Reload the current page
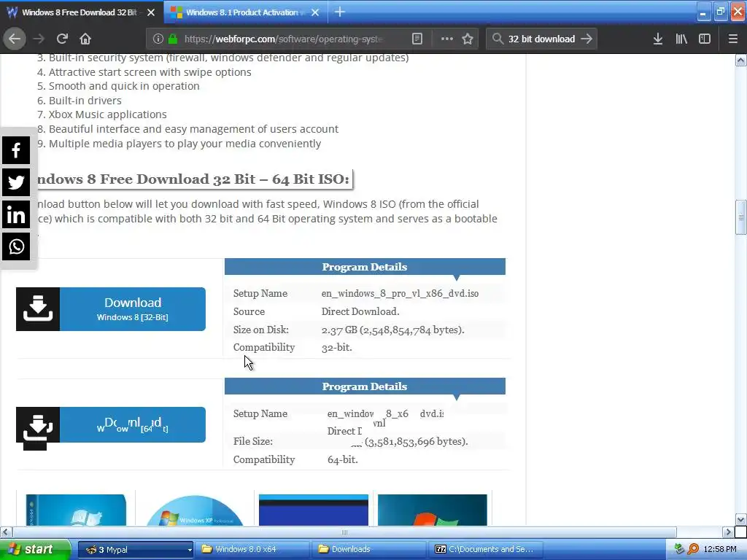Image resolution: width=747 pixels, height=560 pixels. [x=62, y=39]
